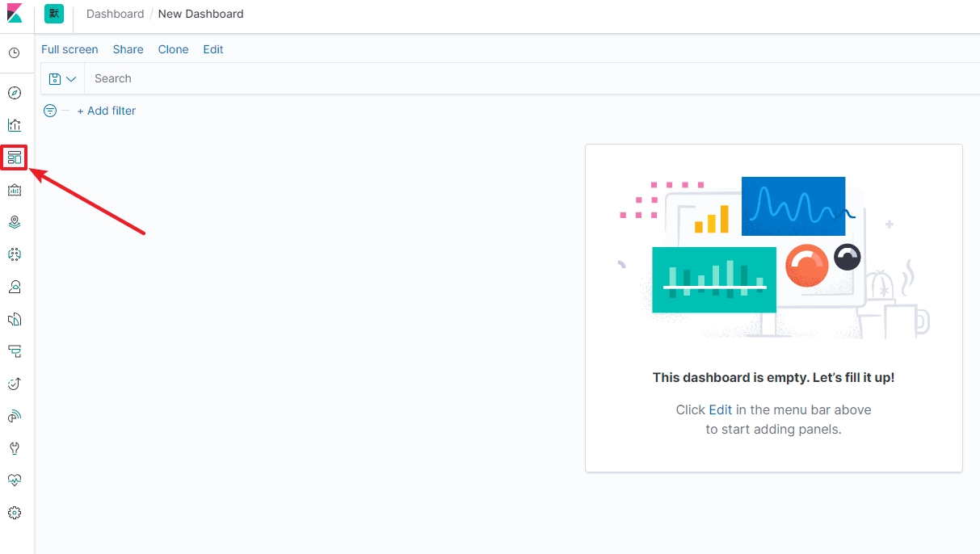Select the New Dashboard breadcrumb

click(x=200, y=14)
